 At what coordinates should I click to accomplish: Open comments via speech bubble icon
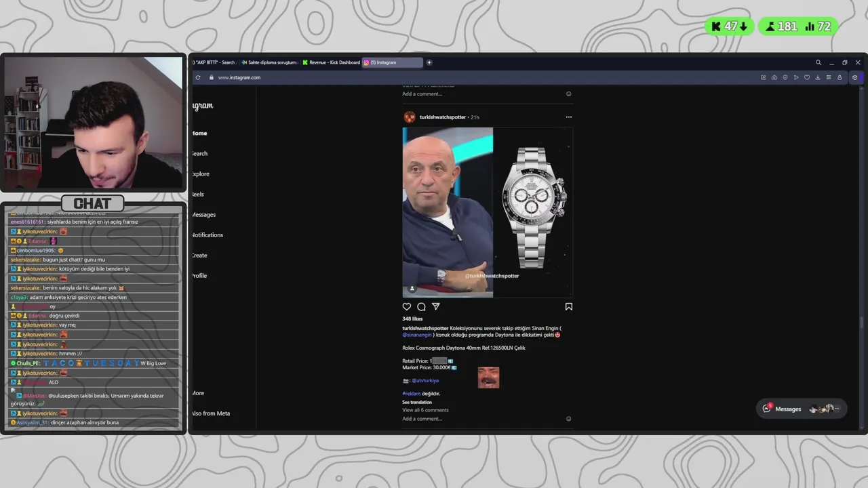coord(421,307)
